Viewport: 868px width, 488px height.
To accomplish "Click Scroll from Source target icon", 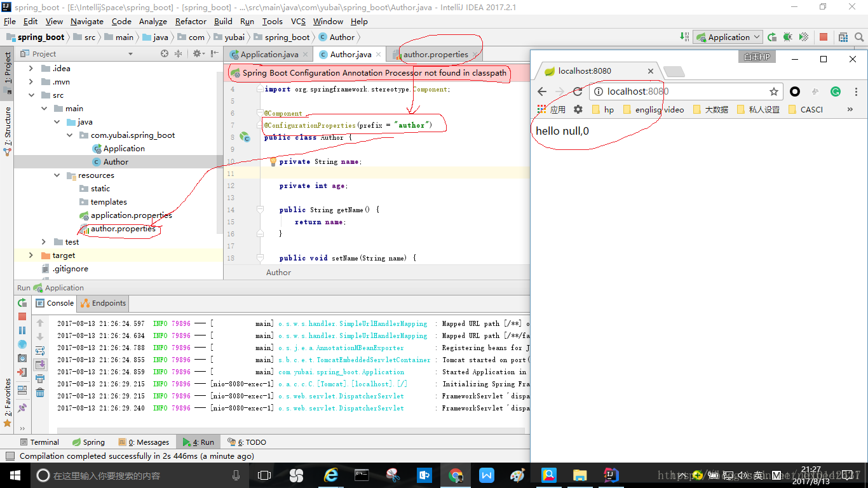I will tap(165, 54).
